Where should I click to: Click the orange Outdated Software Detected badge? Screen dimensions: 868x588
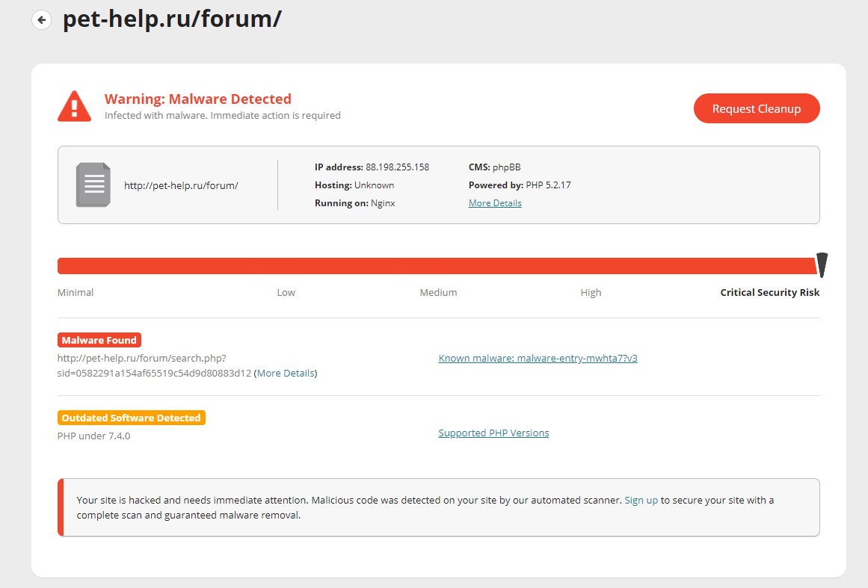click(132, 418)
